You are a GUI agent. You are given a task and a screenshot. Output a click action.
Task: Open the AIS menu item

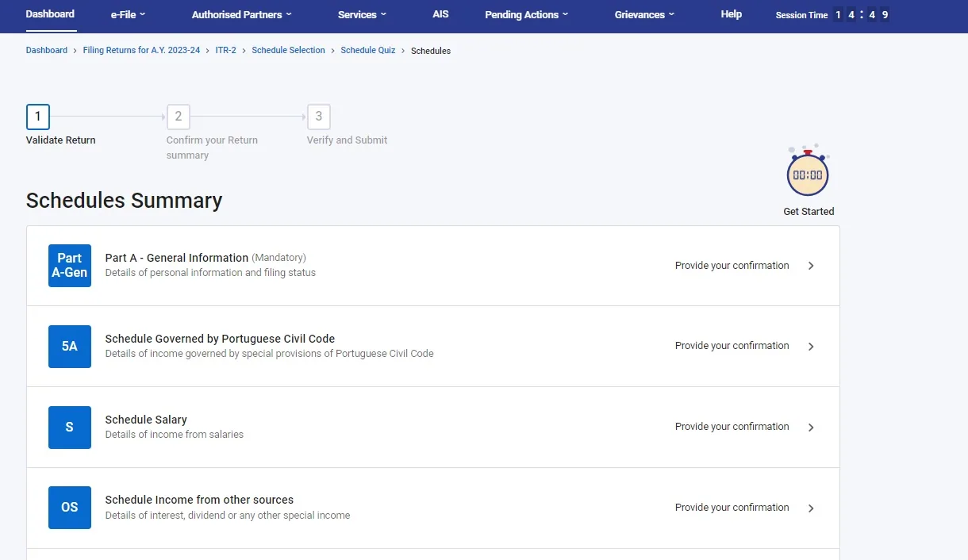click(440, 14)
